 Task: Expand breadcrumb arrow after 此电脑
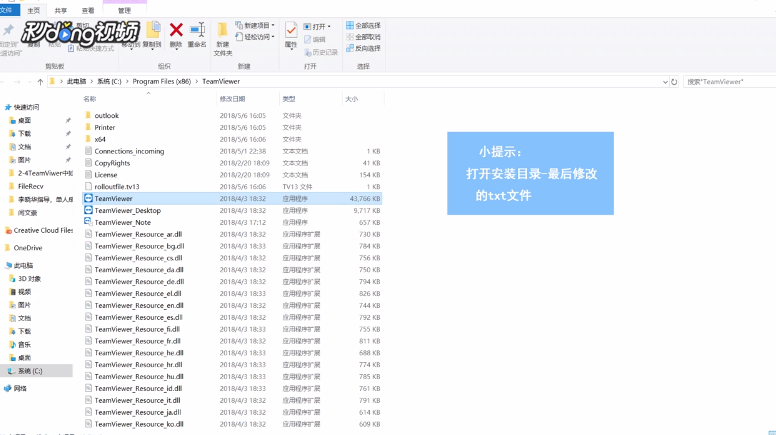tap(92, 81)
